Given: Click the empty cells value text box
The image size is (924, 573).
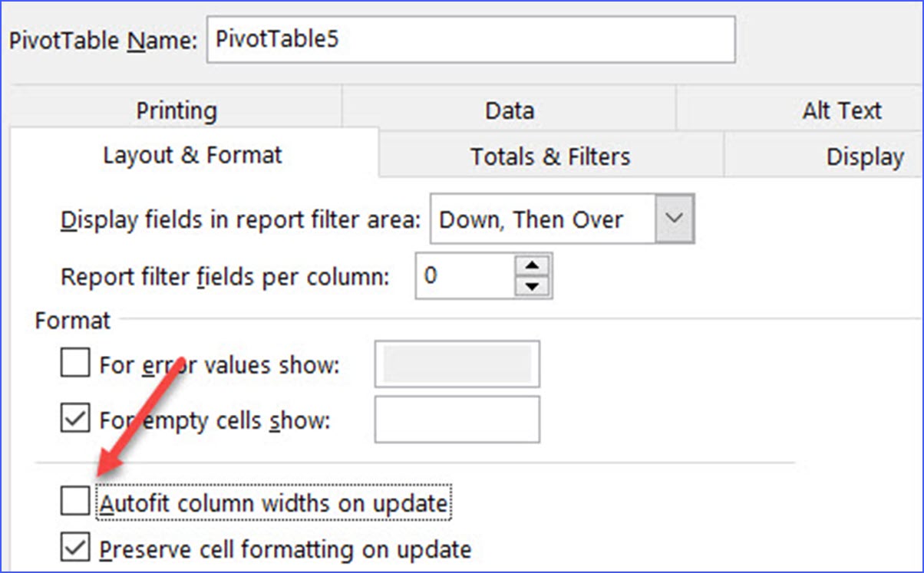Looking at the screenshot, I should pos(457,420).
